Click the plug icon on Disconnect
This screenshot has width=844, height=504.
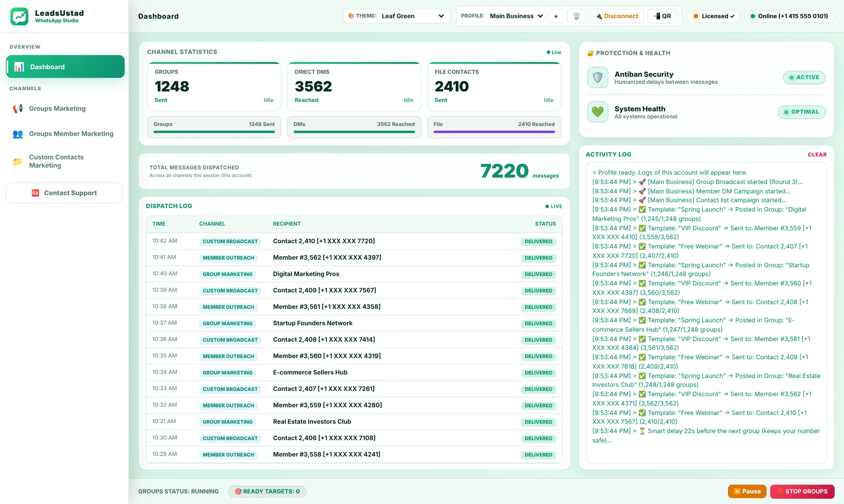pyautogui.click(x=599, y=16)
